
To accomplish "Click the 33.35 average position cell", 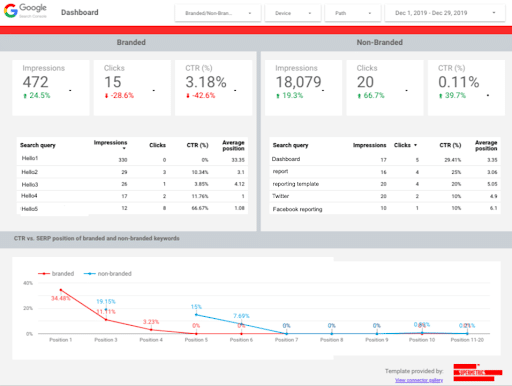I will (238, 160).
